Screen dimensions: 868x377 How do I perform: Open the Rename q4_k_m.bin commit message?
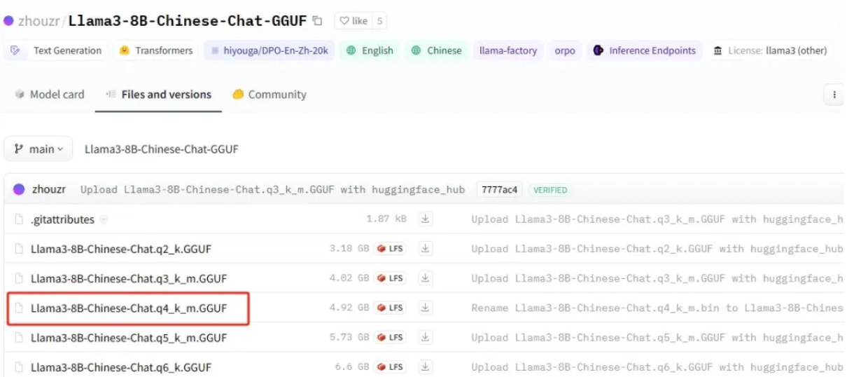[x=657, y=308]
